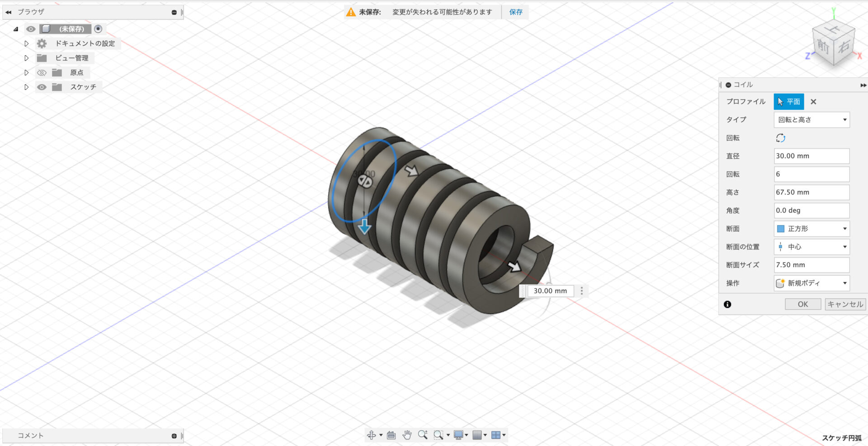Toggle the activate radio button on 未保存 component
The width and height of the screenshot is (868, 446).
(98, 29)
